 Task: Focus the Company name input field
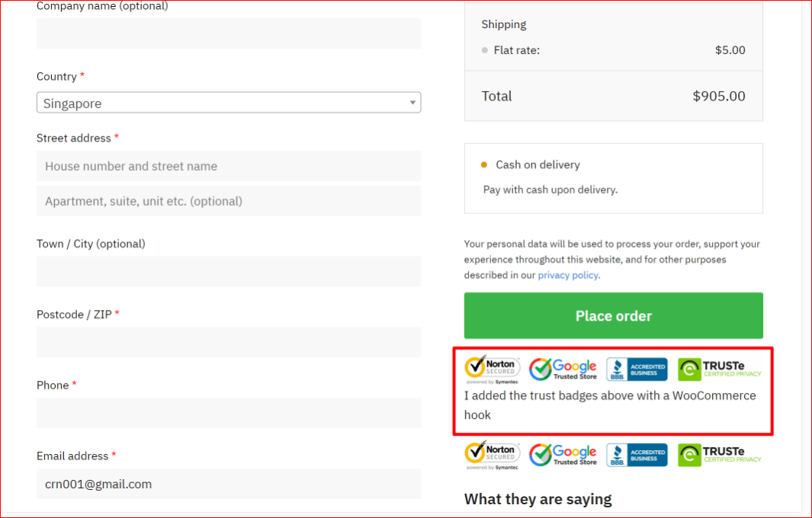[229, 34]
